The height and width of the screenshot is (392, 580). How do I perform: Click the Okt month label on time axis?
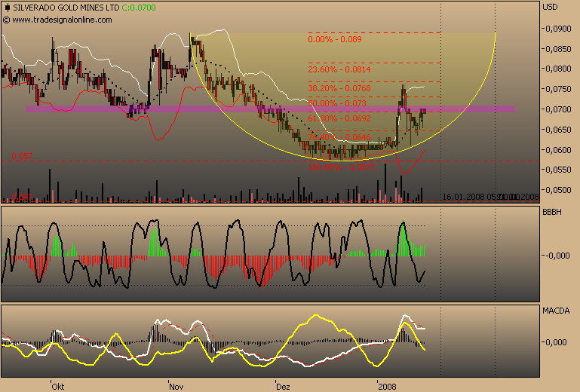(x=58, y=387)
